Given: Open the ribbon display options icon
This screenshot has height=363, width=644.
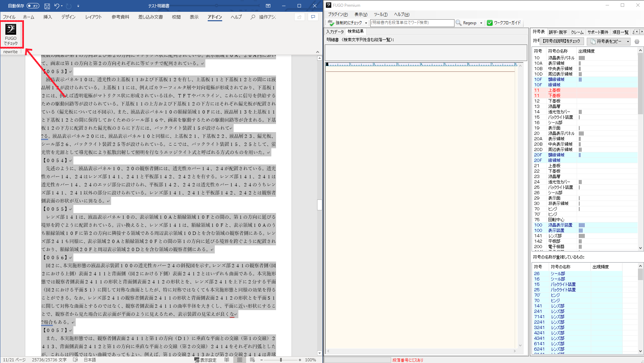Looking at the screenshot, I should point(268,6).
